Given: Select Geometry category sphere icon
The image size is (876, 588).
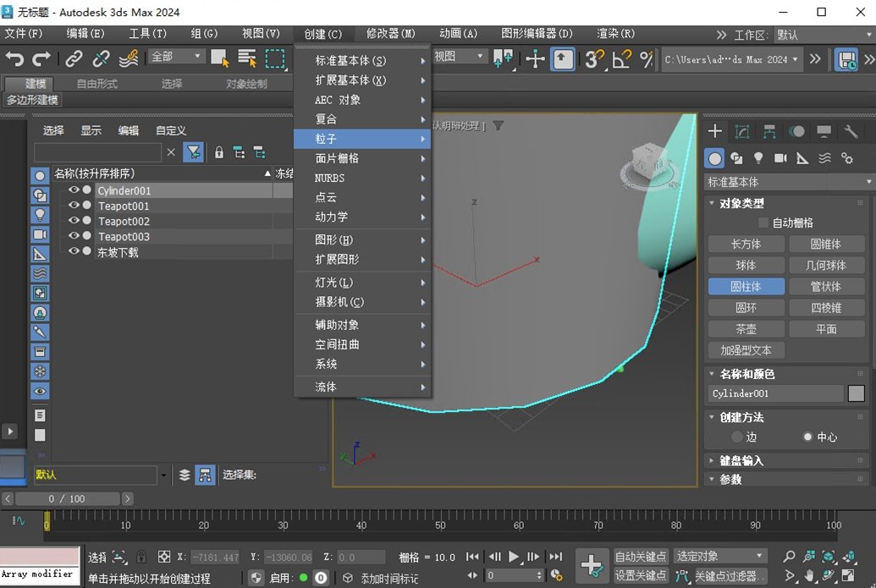Looking at the screenshot, I should point(714,158).
